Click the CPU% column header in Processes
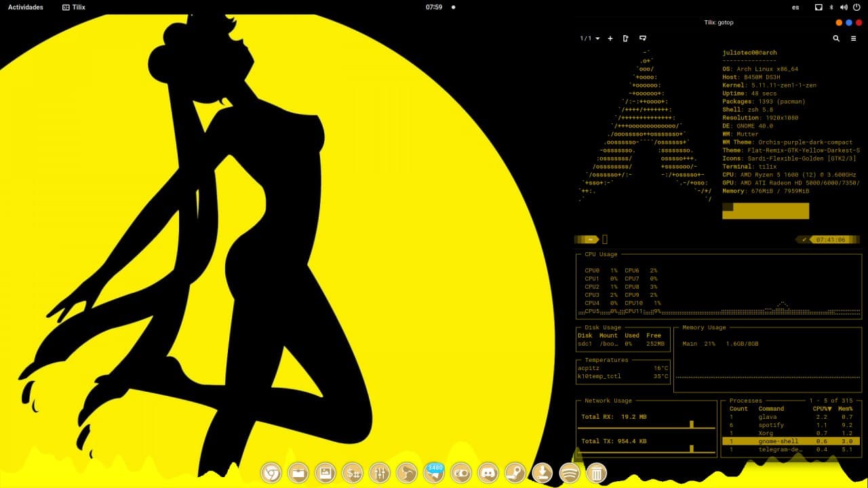Screen dimensions: 868x488 (822, 409)
